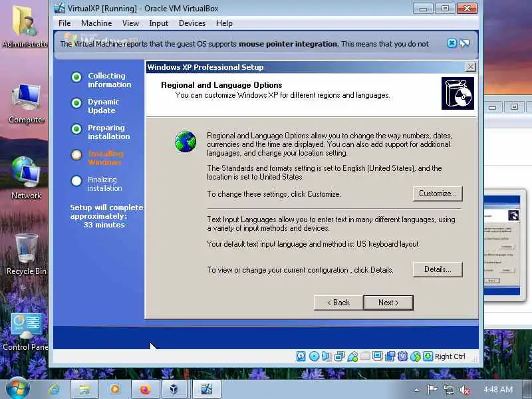Click the 4:48 AM taskbar clock

pyautogui.click(x=498, y=389)
